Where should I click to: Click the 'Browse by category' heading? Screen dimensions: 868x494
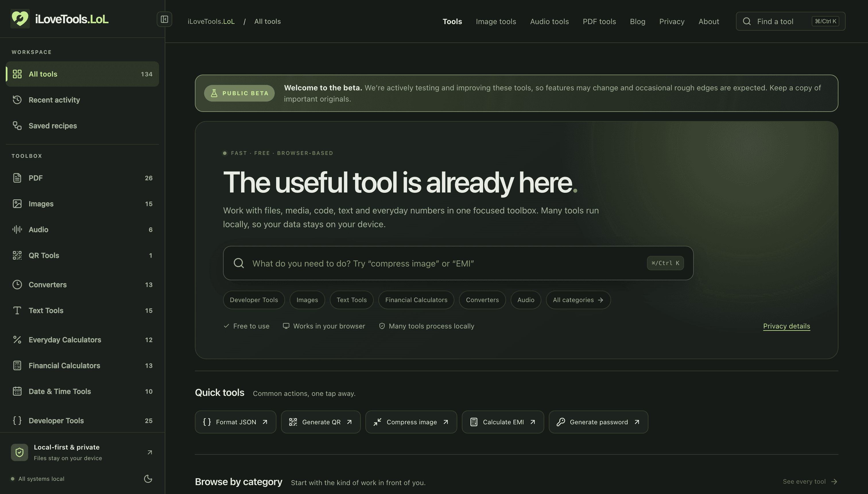tap(239, 482)
